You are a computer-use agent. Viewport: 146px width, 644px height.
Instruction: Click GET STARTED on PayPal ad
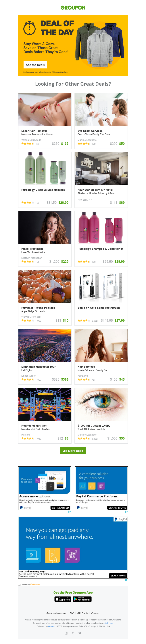tap(60, 507)
